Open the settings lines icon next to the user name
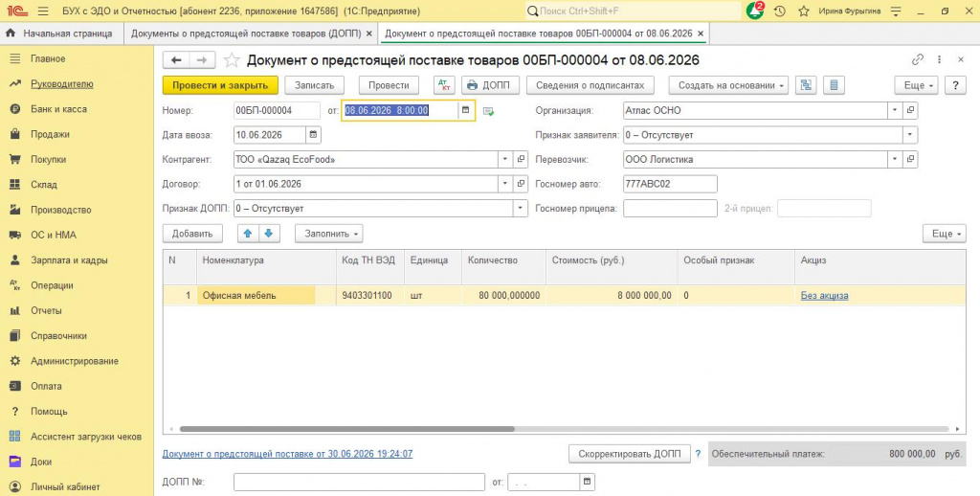 click(896, 11)
